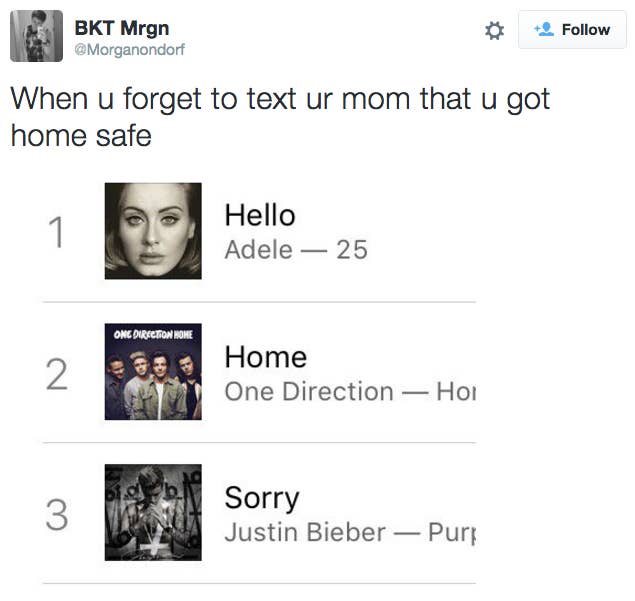
Task: Click chart rank number 1
Action: (x=57, y=233)
